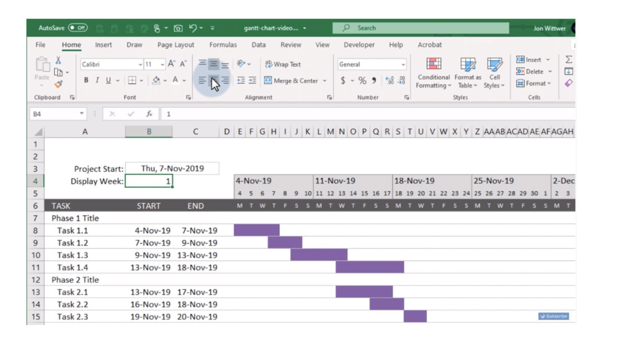Viewport: 644px width, 341px height.
Task: Open the Font settings dialog launcher
Action: click(188, 98)
